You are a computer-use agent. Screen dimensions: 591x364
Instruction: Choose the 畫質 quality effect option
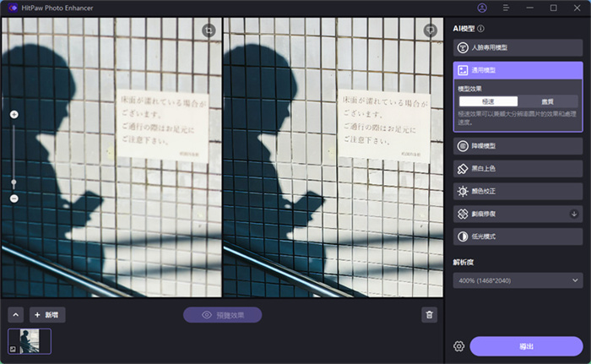coord(547,101)
